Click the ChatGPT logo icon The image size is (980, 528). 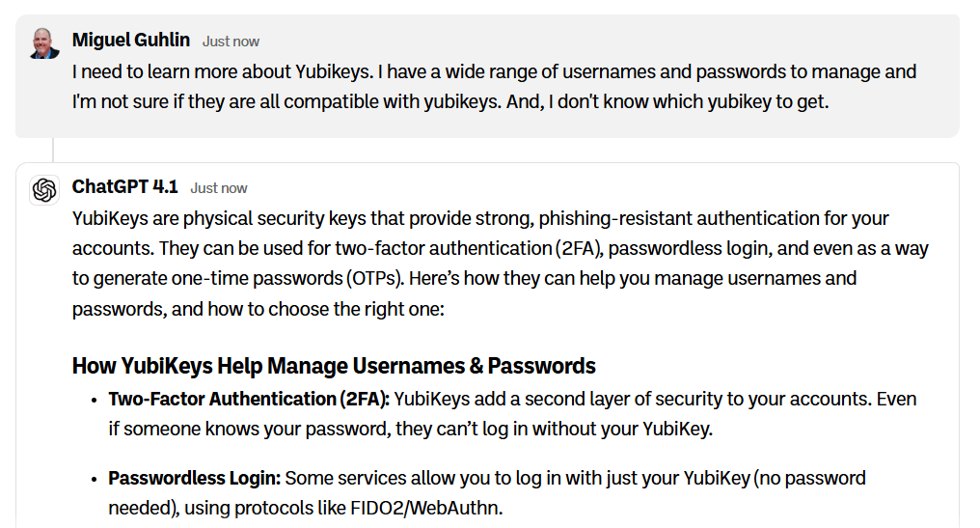tap(44, 190)
